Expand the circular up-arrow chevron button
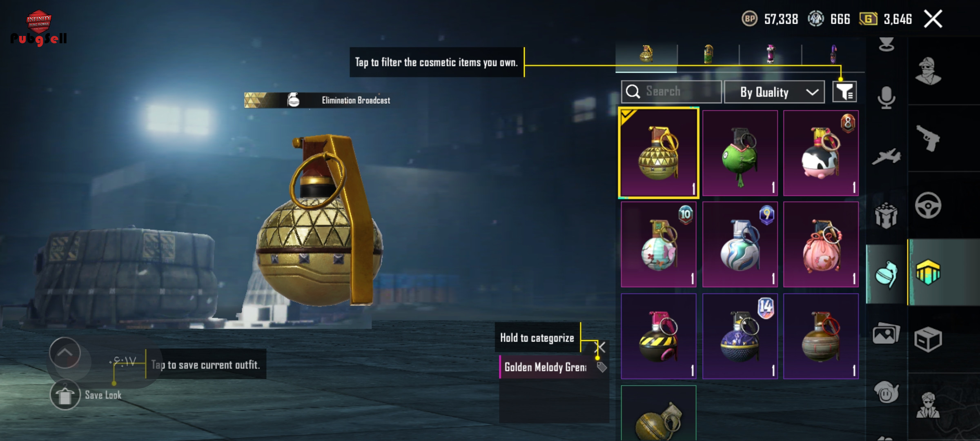 click(x=65, y=353)
